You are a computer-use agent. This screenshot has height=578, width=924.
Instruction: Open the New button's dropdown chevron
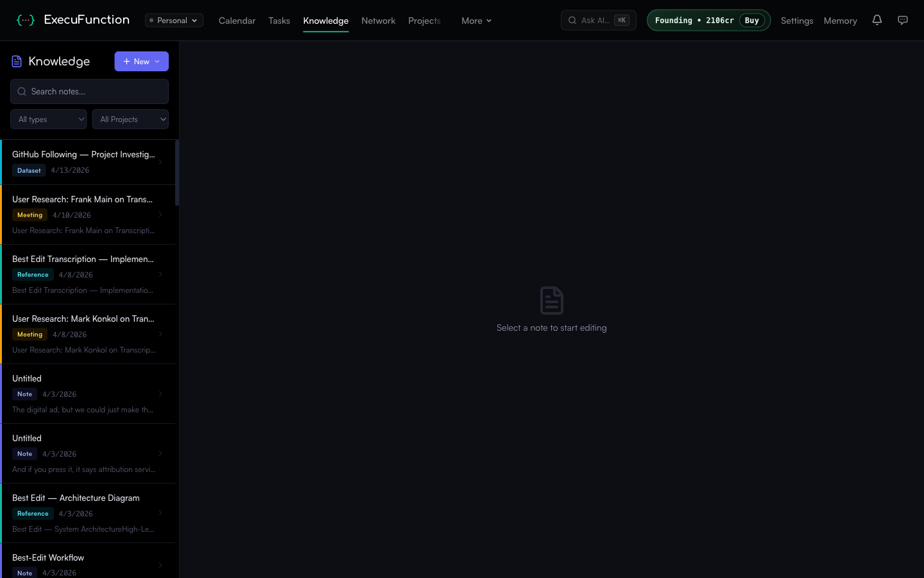coord(157,61)
